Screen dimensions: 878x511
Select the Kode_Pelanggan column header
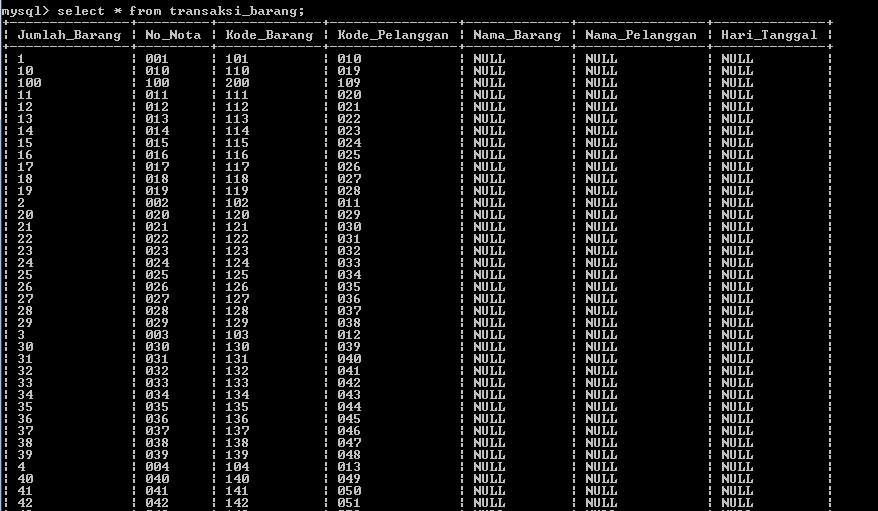point(393,35)
